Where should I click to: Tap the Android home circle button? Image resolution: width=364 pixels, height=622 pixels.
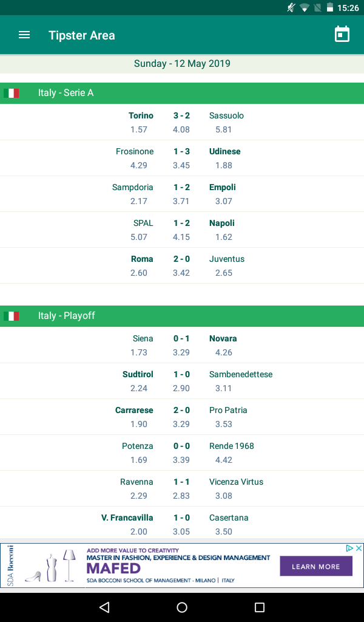tap(182, 607)
